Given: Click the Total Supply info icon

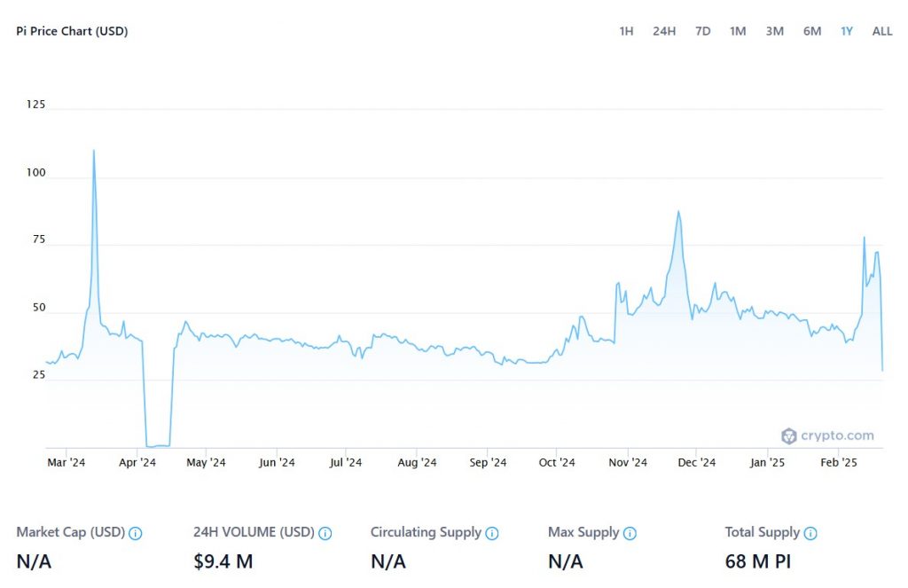Looking at the screenshot, I should click(810, 534).
